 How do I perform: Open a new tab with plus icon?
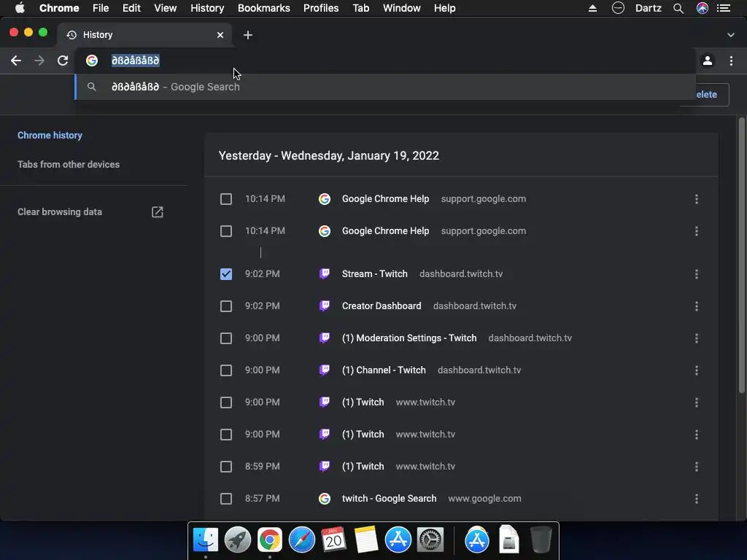coord(248,35)
